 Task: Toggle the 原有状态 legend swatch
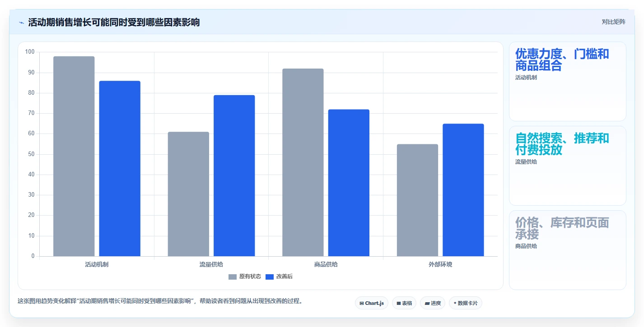(232, 276)
